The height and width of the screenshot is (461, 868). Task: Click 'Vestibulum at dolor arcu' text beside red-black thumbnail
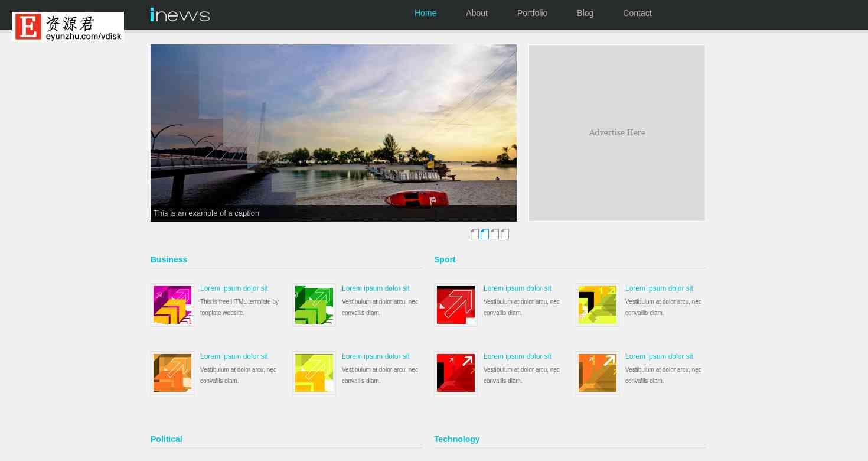[x=521, y=375]
